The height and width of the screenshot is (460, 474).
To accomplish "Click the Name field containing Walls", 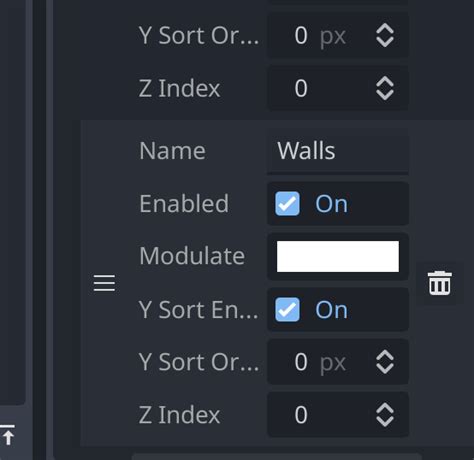I will [338, 151].
